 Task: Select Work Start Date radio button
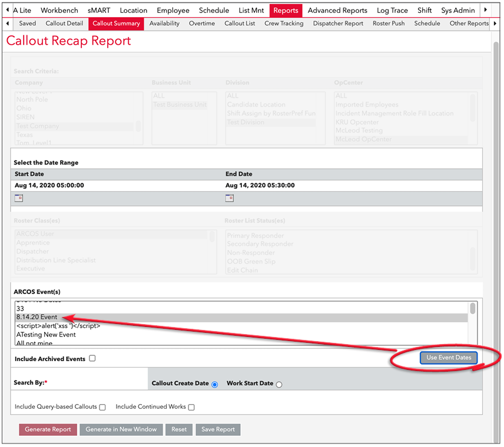[279, 385]
